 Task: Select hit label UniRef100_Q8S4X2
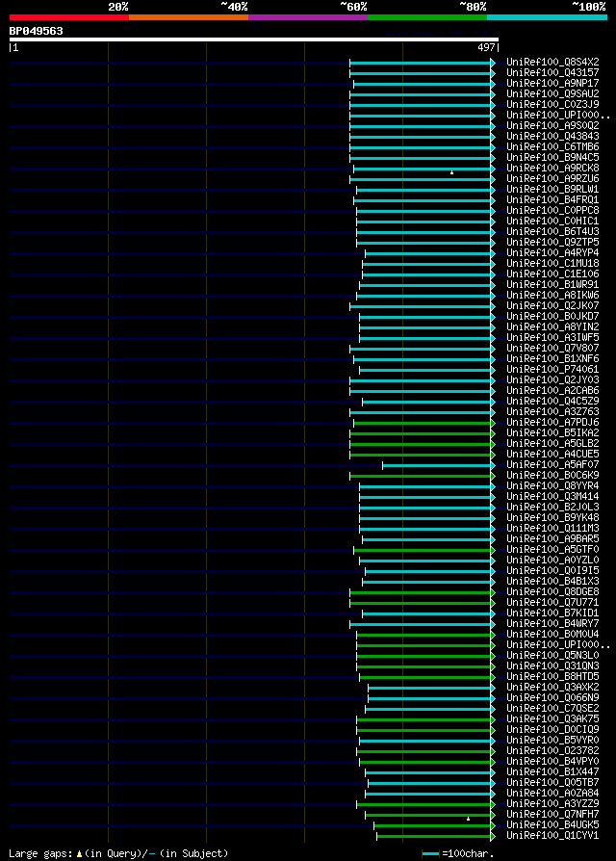[x=552, y=62]
